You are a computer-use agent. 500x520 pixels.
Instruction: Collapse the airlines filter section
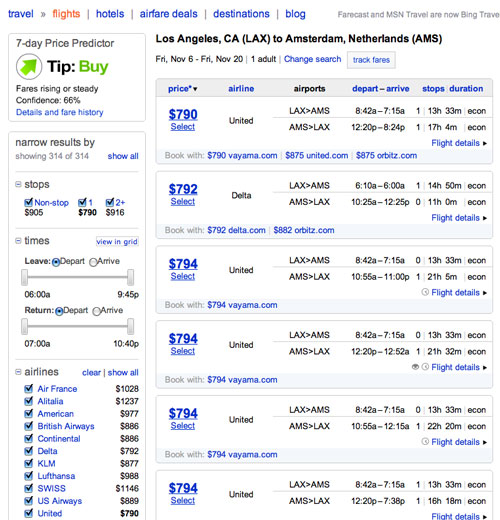point(18,372)
